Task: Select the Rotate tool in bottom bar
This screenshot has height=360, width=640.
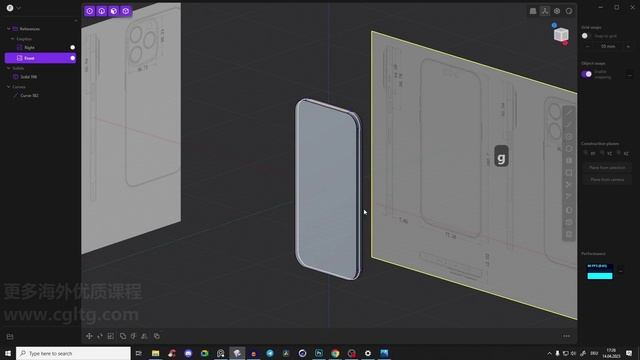Action: click(100, 336)
